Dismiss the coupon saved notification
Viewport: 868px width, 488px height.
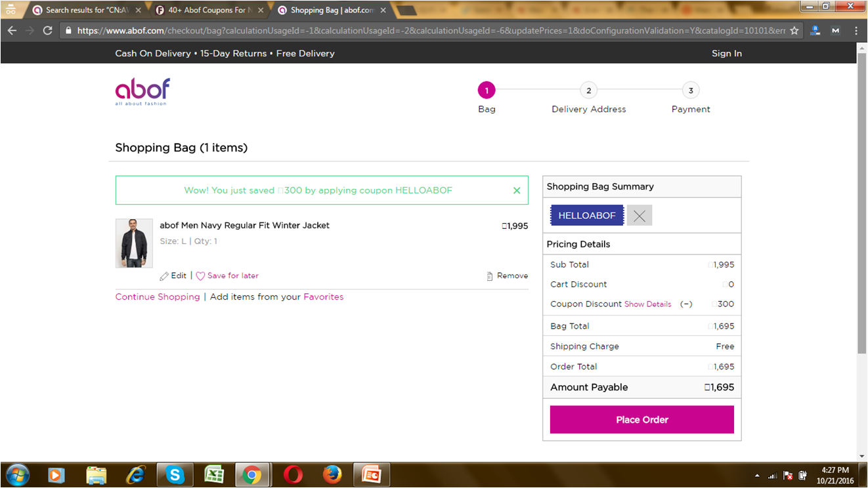click(517, 190)
